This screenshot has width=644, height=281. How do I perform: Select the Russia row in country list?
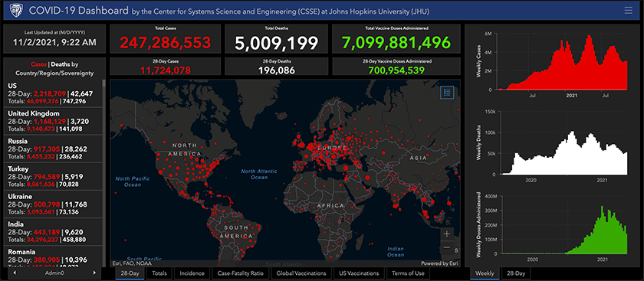pyautogui.click(x=53, y=149)
